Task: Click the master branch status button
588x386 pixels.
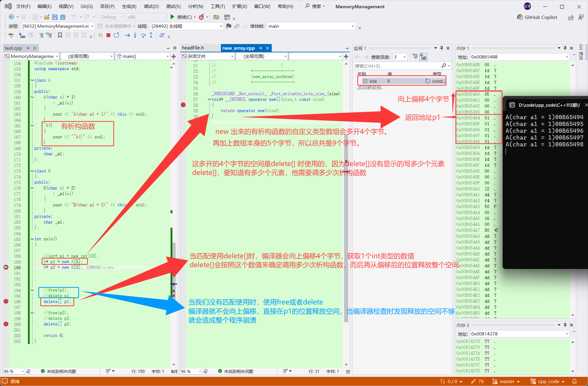Action: (x=506, y=381)
